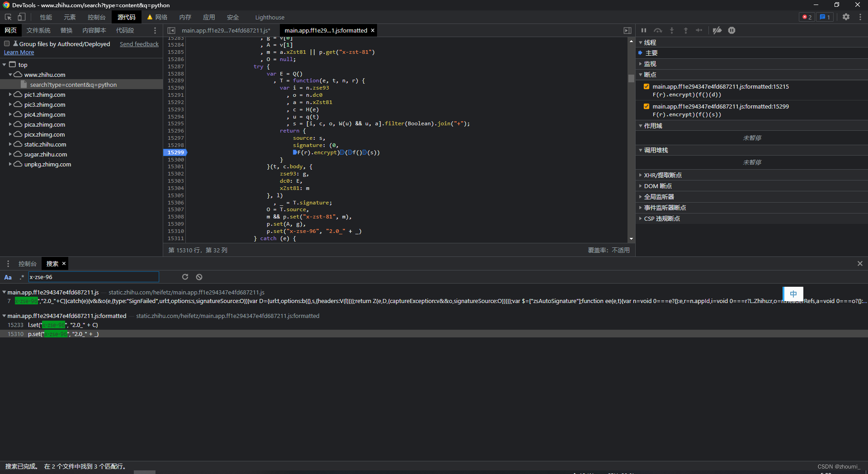
Task: Expand the static.zhihu.com domain node
Action: 10,144
